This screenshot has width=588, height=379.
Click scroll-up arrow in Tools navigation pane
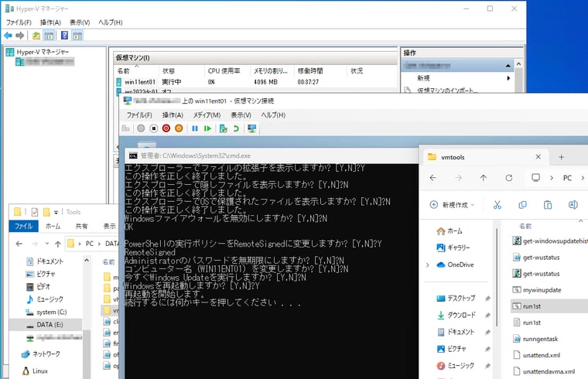pos(87,260)
